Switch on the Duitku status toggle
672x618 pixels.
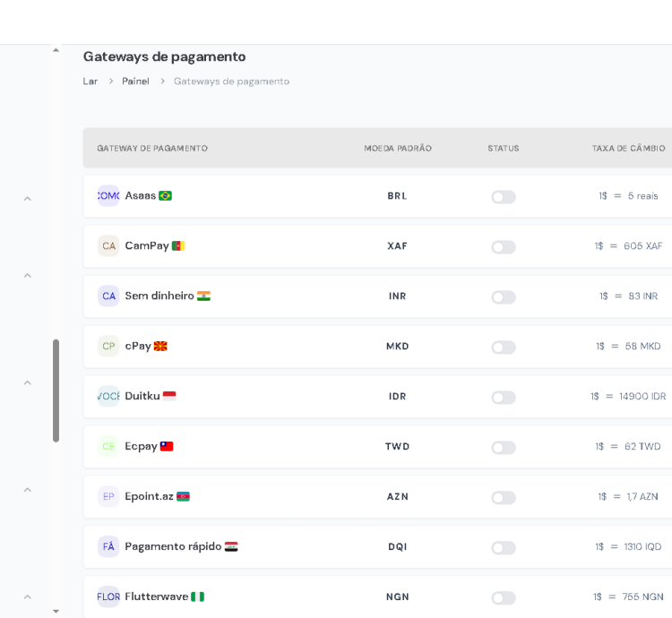tap(504, 398)
